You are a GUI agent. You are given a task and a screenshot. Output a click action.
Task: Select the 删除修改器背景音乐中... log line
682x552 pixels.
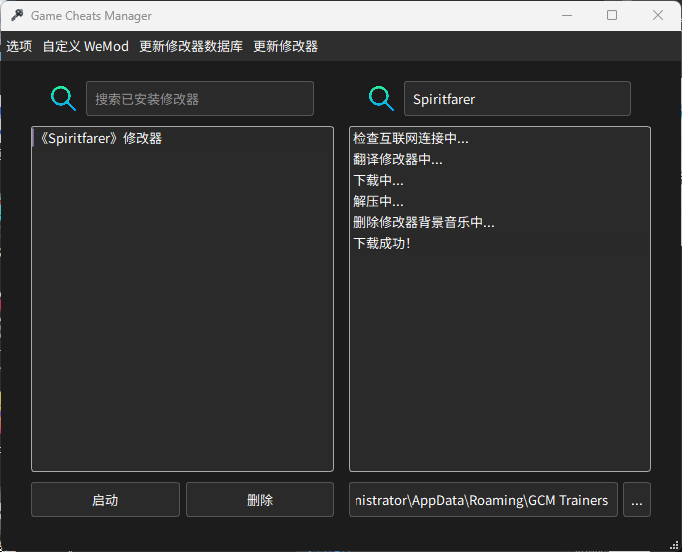coord(423,223)
